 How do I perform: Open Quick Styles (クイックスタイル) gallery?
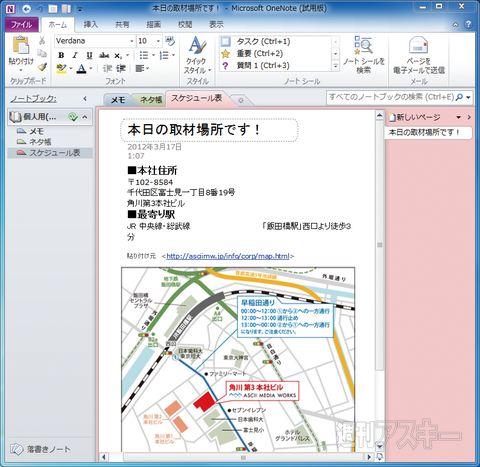[x=197, y=55]
